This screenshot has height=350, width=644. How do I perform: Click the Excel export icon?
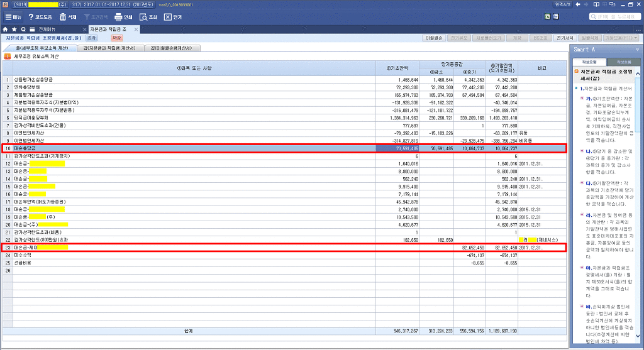click(547, 17)
